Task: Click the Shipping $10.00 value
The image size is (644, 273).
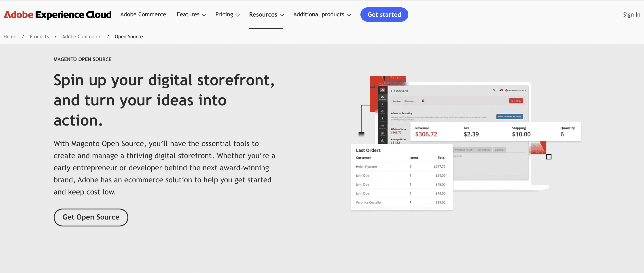Action: [x=521, y=134]
